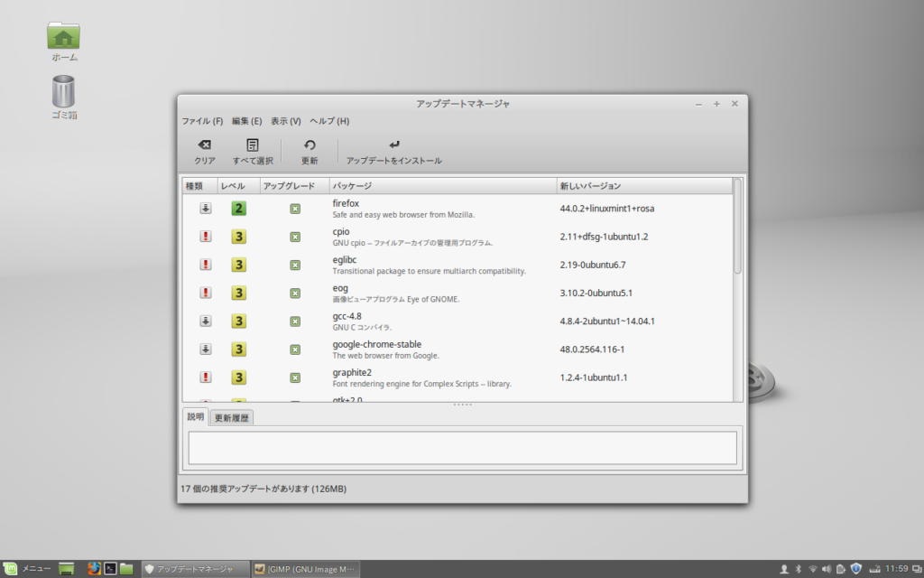The image size is (924, 578).
Task: Refresh the update list via 更新 icon
Action: tap(310, 150)
